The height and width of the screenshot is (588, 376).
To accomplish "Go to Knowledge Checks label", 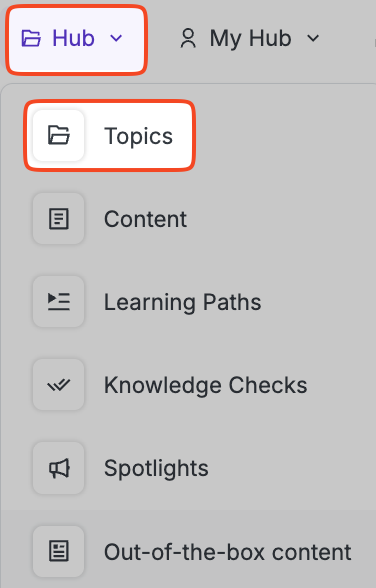I will pyautogui.click(x=206, y=386).
